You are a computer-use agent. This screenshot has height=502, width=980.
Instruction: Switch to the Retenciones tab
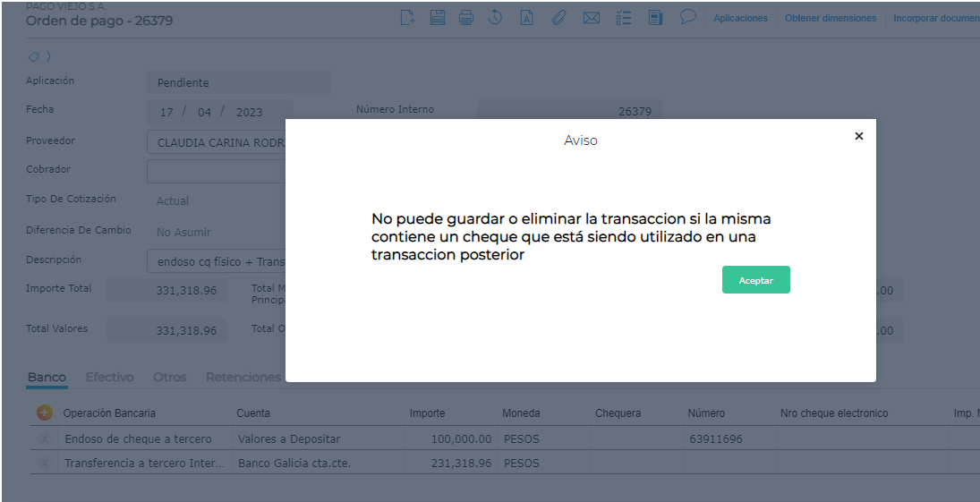[x=243, y=377]
